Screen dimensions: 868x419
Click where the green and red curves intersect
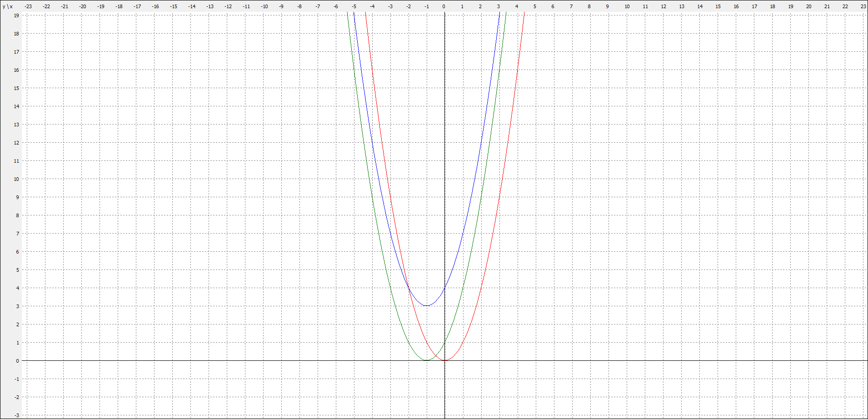coord(435,356)
